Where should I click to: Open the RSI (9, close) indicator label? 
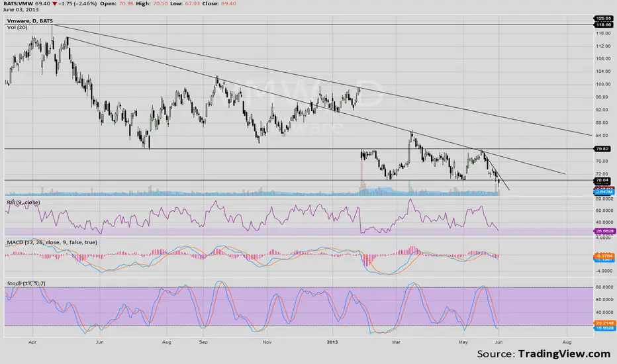click(x=24, y=203)
